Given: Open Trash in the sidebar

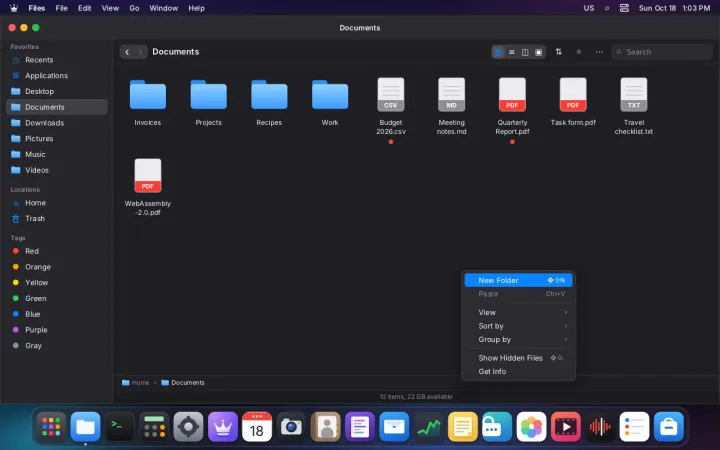Looking at the screenshot, I should (x=57, y=219).
